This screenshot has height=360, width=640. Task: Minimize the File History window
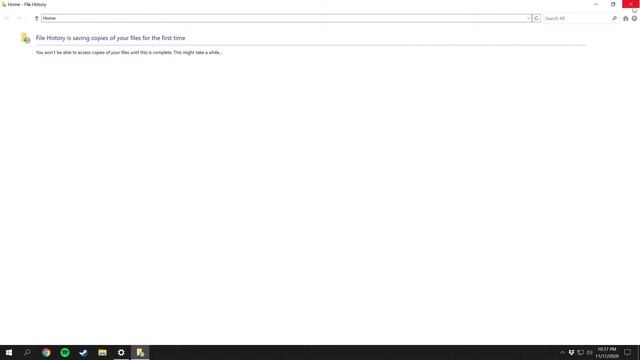click(x=596, y=4)
